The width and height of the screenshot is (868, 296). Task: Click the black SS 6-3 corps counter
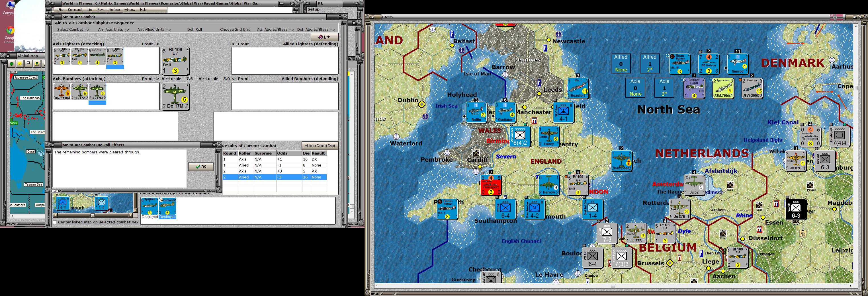pyautogui.click(x=796, y=209)
